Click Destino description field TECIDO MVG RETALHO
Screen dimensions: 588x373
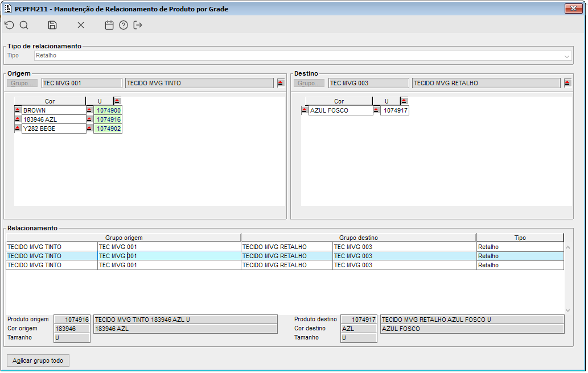click(486, 83)
